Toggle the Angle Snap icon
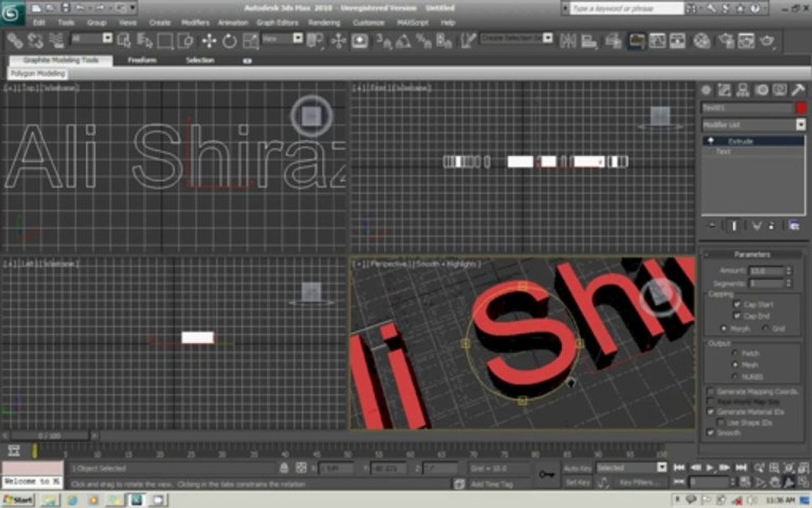 pos(403,40)
